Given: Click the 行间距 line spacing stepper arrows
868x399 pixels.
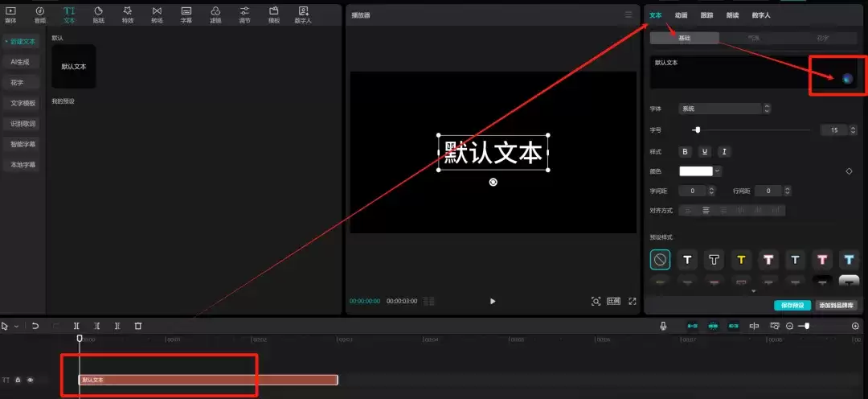Looking at the screenshot, I should 787,191.
